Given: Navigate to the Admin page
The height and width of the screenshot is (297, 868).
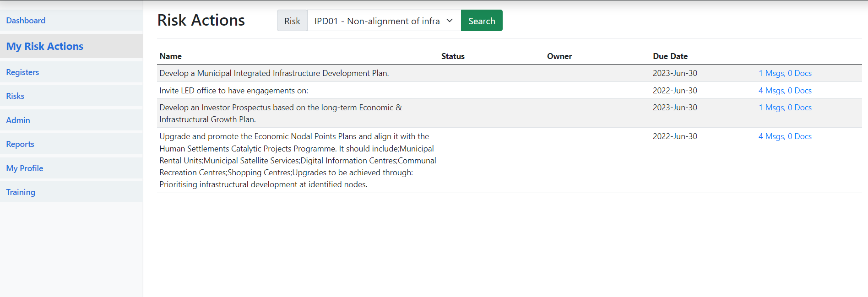Looking at the screenshot, I should 18,120.
